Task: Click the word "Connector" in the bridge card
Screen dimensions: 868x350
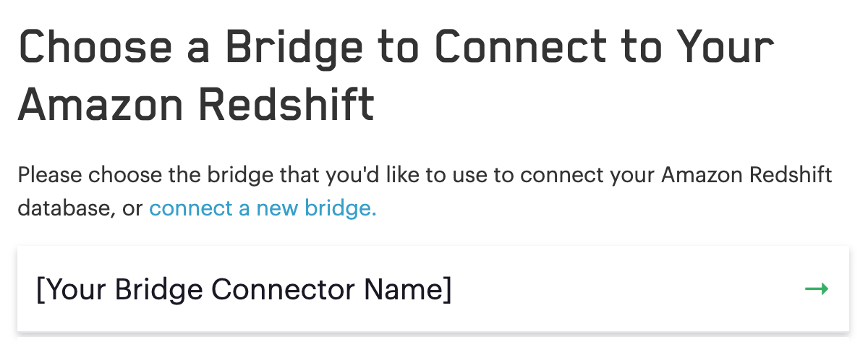Action: tap(285, 289)
